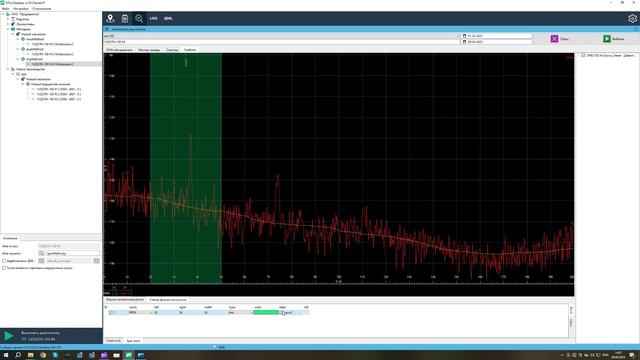Viewport: 640px width, 360px height.
Task: Select the magnifier search toolbar icon
Action: [x=139, y=18]
